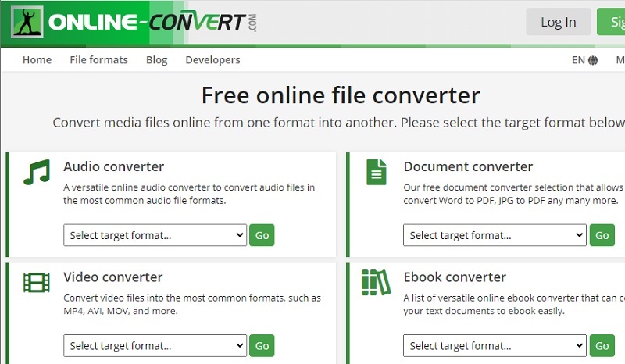Click Go next to the Video converter dropdown

tap(262, 346)
